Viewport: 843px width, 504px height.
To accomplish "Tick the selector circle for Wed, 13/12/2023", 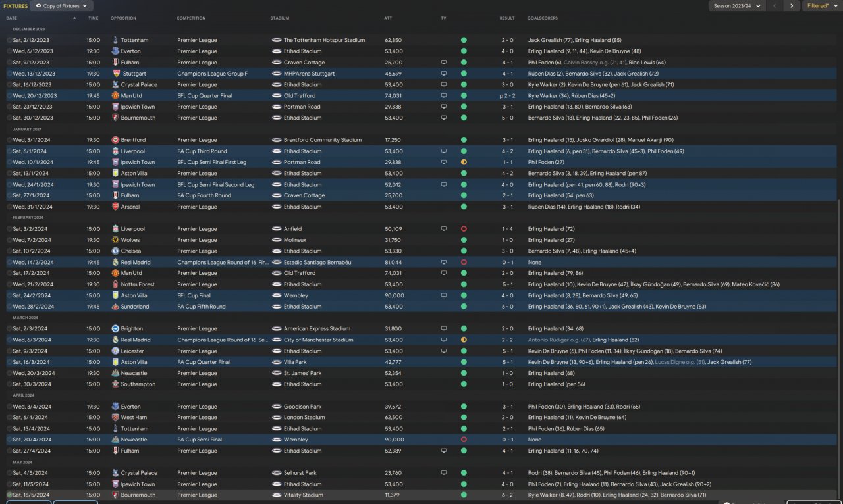I will pyautogui.click(x=9, y=74).
